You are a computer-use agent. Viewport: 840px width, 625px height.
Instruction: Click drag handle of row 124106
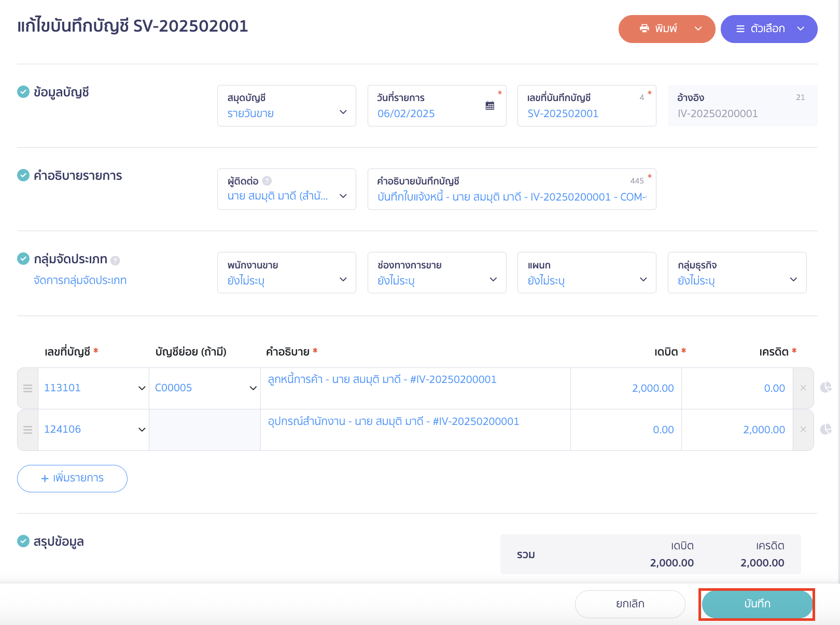tap(28, 430)
